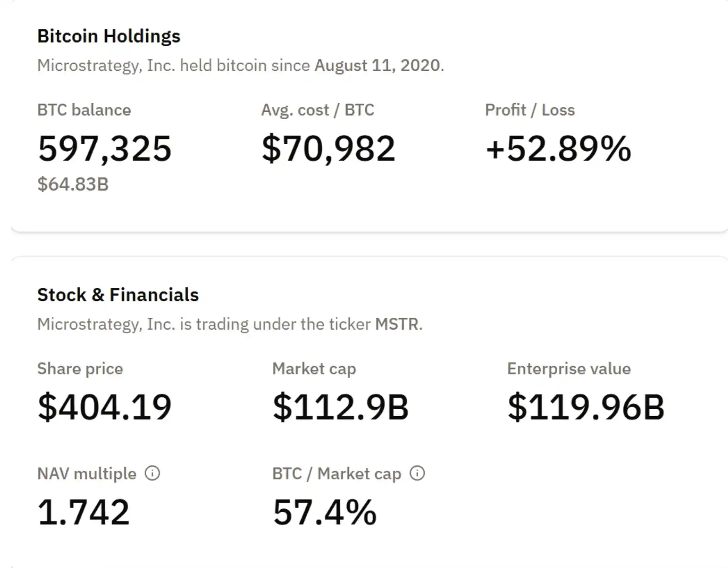Click the 597,325 BTC balance value
Screen dimensions: 728x568
click(x=105, y=149)
